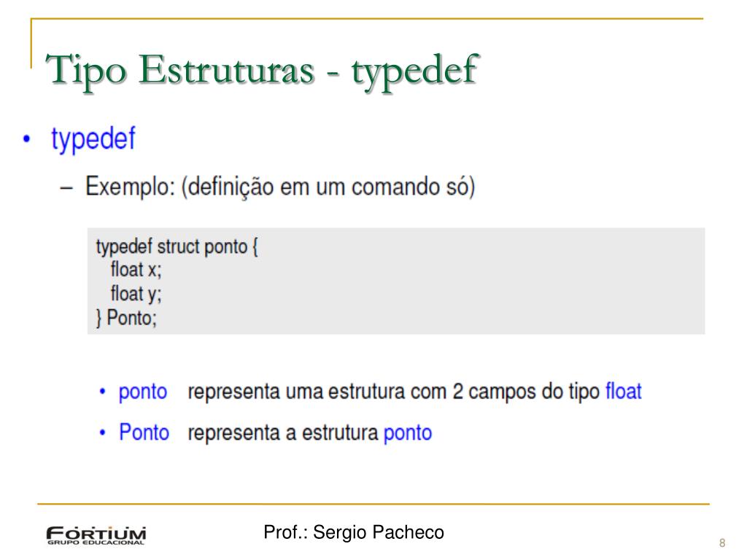
Task: Click the slide number 8
Action: (722, 542)
